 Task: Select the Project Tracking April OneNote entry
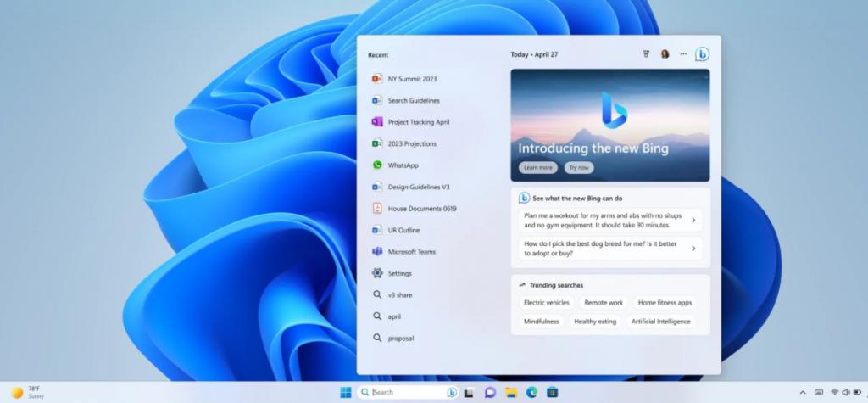[419, 122]
